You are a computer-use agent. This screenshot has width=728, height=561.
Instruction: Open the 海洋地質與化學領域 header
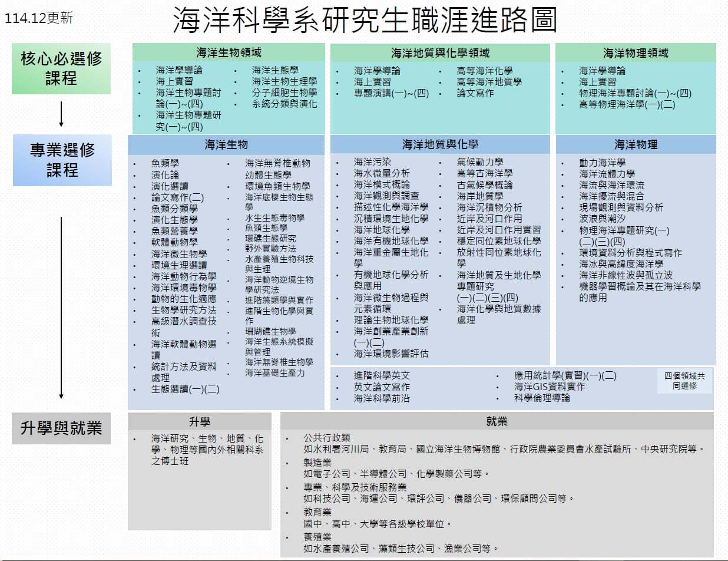pos(440,53)
